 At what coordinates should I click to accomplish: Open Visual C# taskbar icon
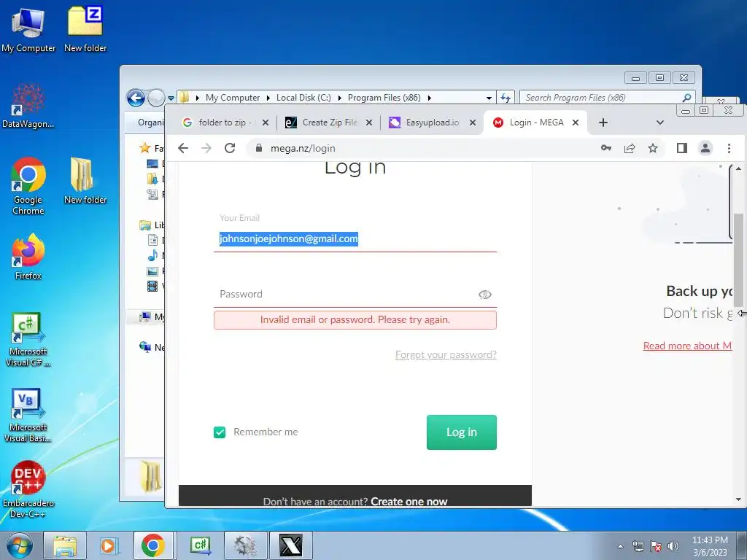[x=200, y=545]
